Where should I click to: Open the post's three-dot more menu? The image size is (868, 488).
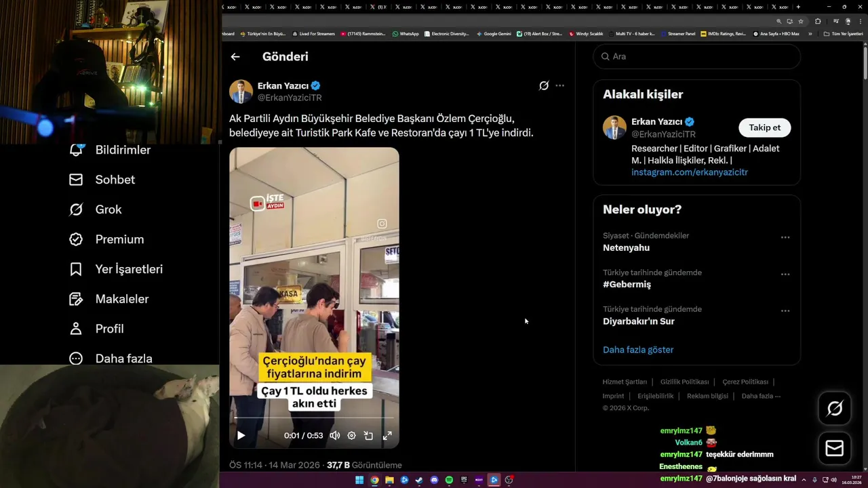click(559, 85)
